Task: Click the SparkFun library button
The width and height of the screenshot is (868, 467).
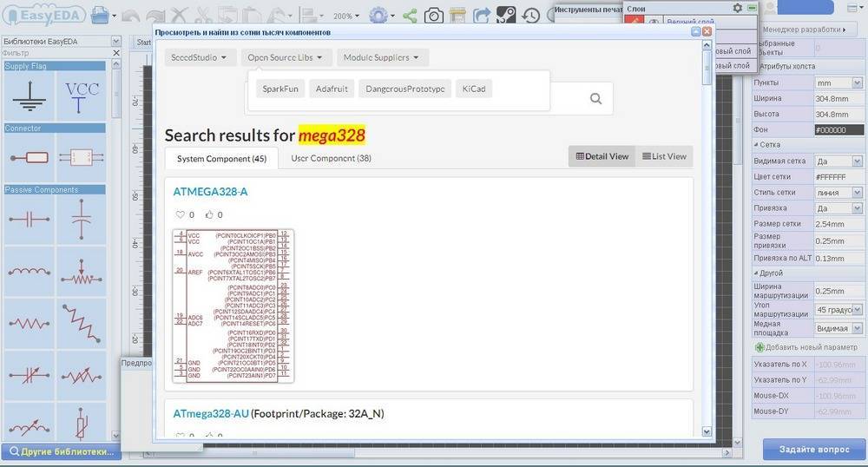Action: point(281,89)
